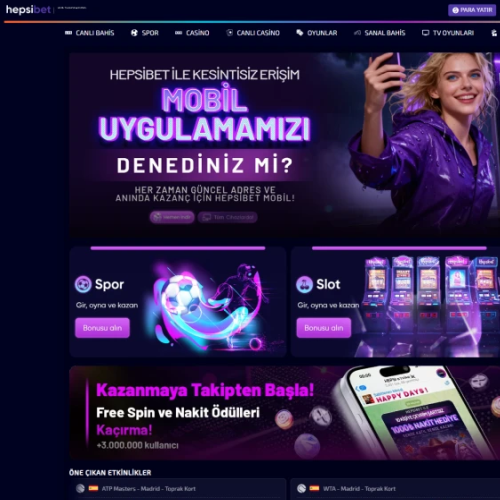Open the hepsibet logo homepage link

click(29, 9)
